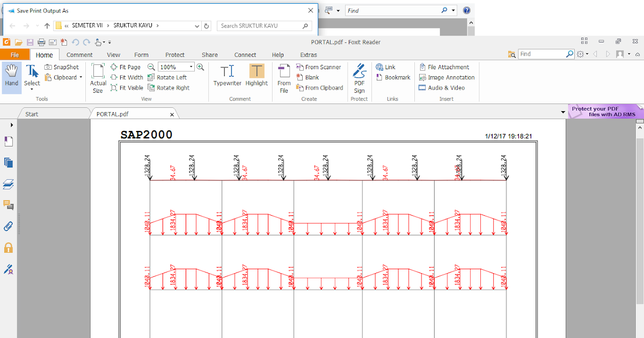Insert a Link from the Links group
Image resolution: width=644 pixels, height=338 pixels.
click(385, 67)
